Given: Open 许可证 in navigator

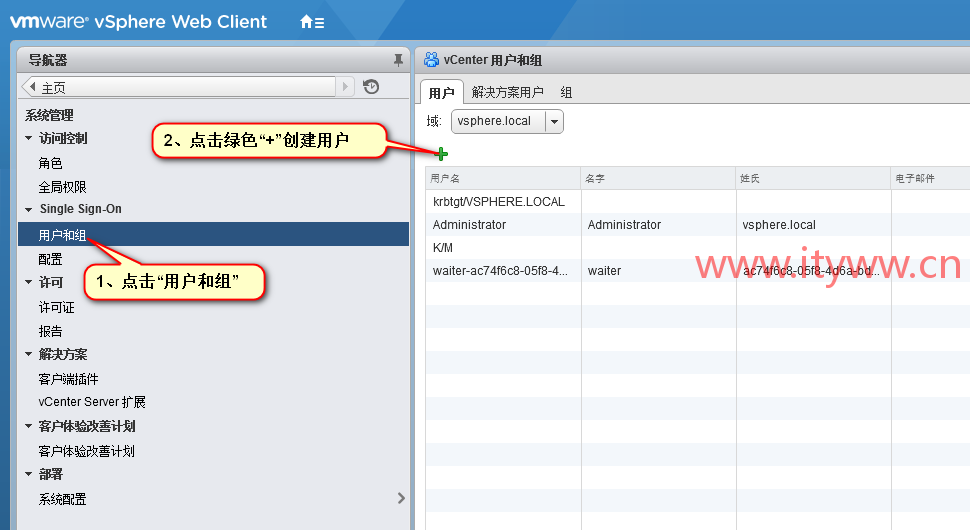Looking at the screenshot, I should pos(56,307).
